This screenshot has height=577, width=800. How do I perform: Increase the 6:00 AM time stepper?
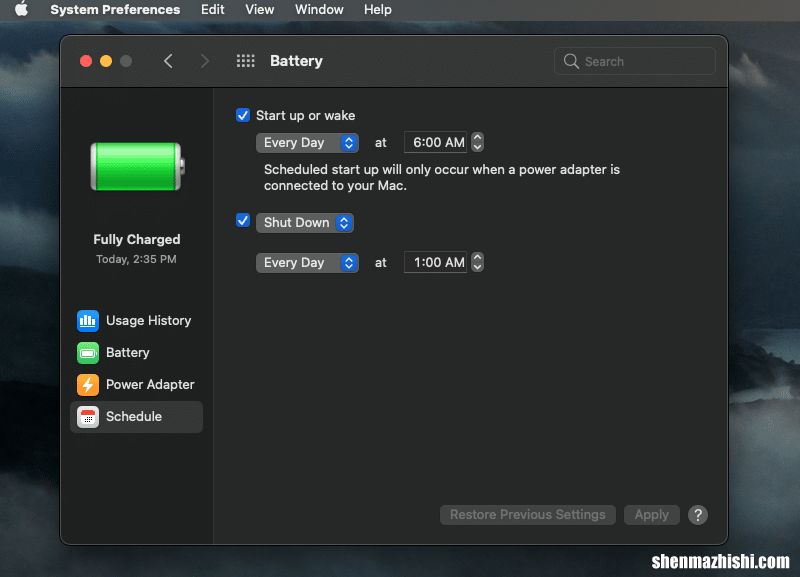(477, 137)
